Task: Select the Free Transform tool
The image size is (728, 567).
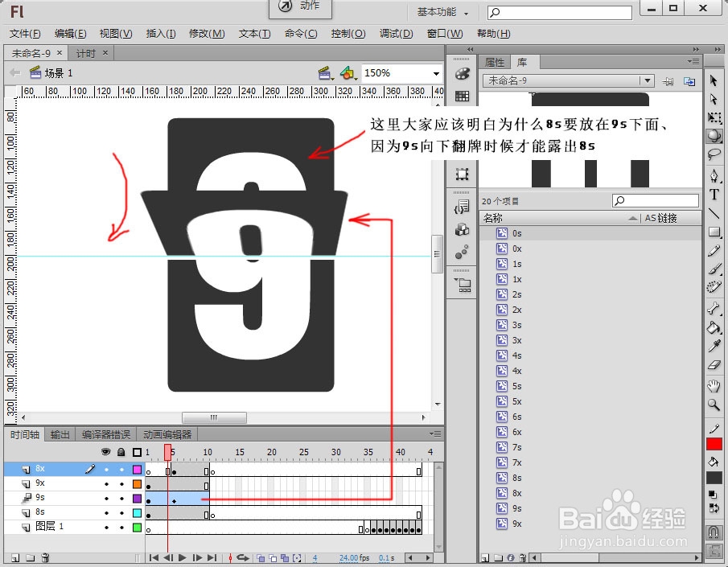Action: click(x=714, y=117)
